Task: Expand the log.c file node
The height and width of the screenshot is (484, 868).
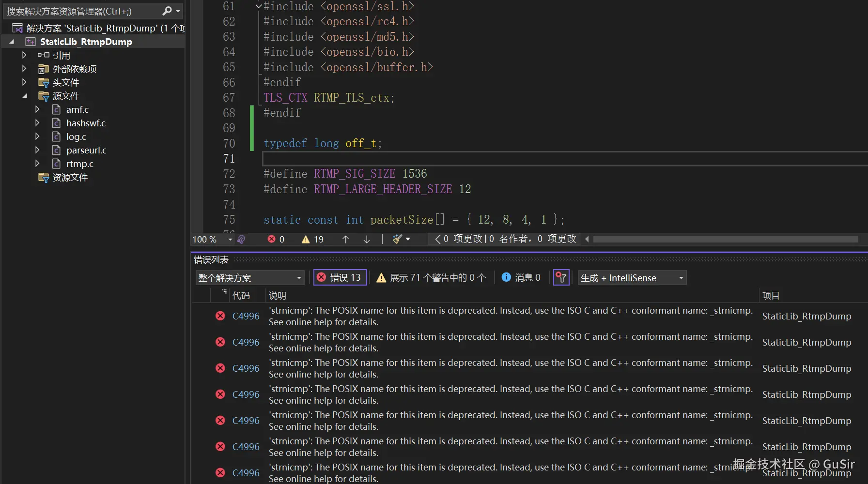Action: click(37, 136)
